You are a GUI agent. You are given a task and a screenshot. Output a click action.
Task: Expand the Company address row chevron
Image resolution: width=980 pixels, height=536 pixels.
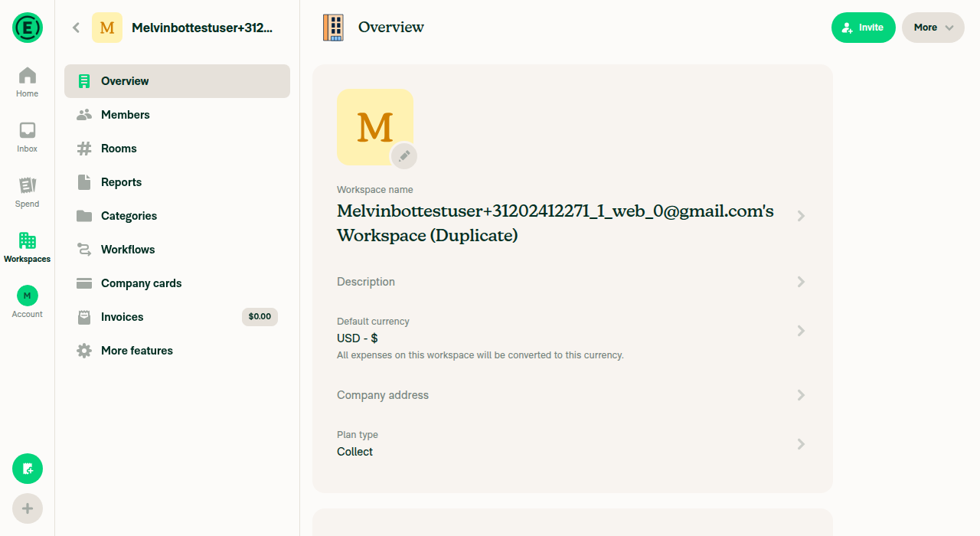point(801,395)
